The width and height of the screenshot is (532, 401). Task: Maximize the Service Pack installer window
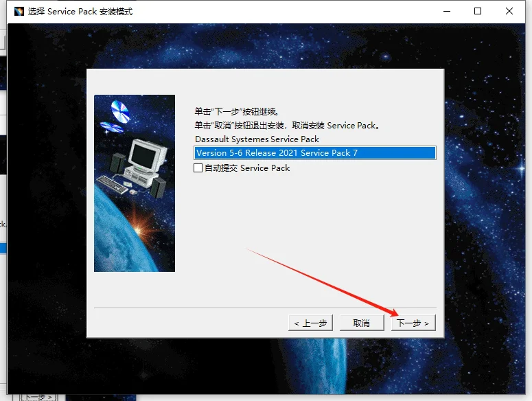(x=478, y=11)
